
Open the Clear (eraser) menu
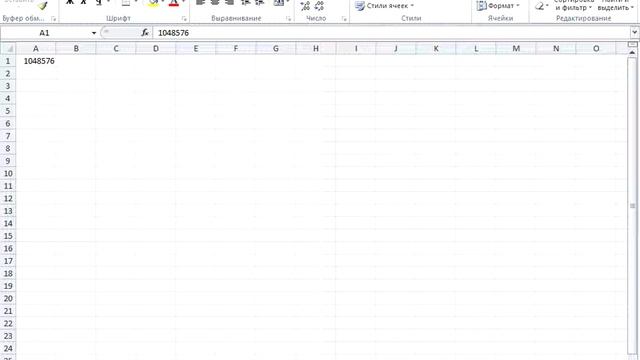pyautogui.click(x=541, y=6)
